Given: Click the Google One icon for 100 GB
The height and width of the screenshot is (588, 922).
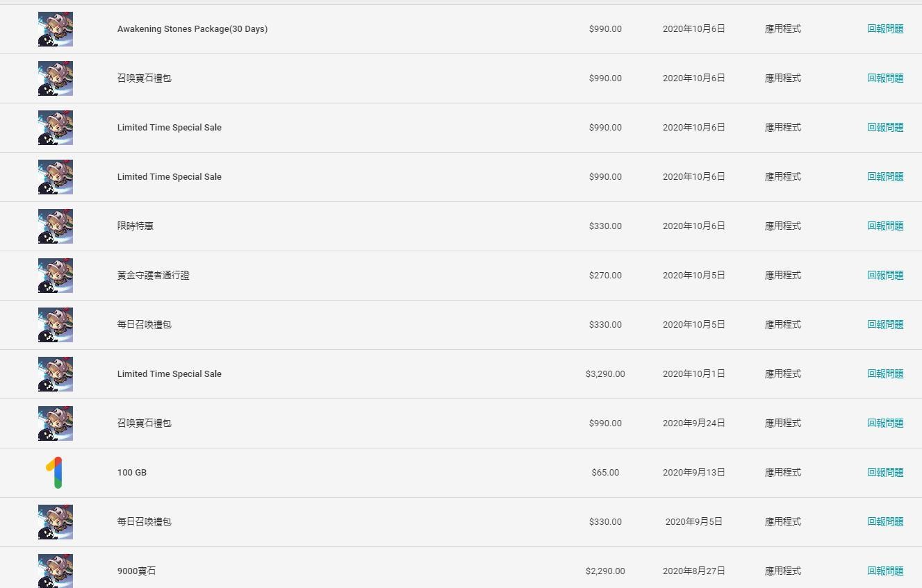Looking at the screenshot, I should [56, 473].
